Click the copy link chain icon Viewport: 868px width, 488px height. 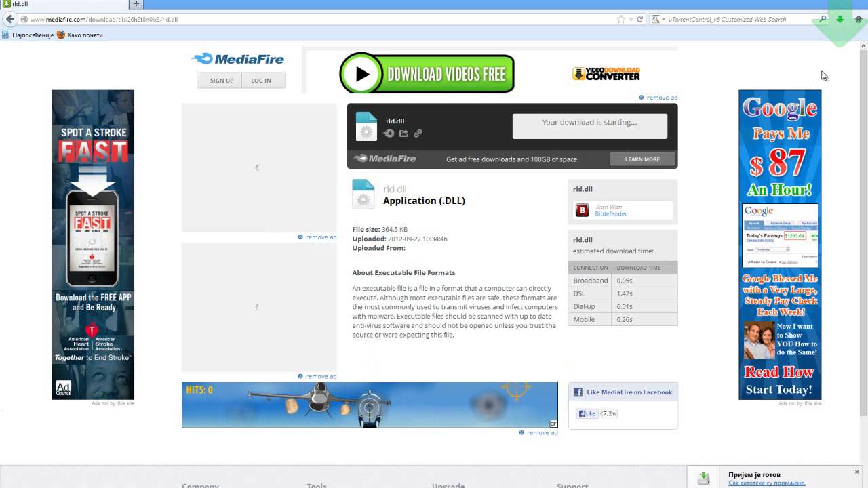tap(418, 134)
